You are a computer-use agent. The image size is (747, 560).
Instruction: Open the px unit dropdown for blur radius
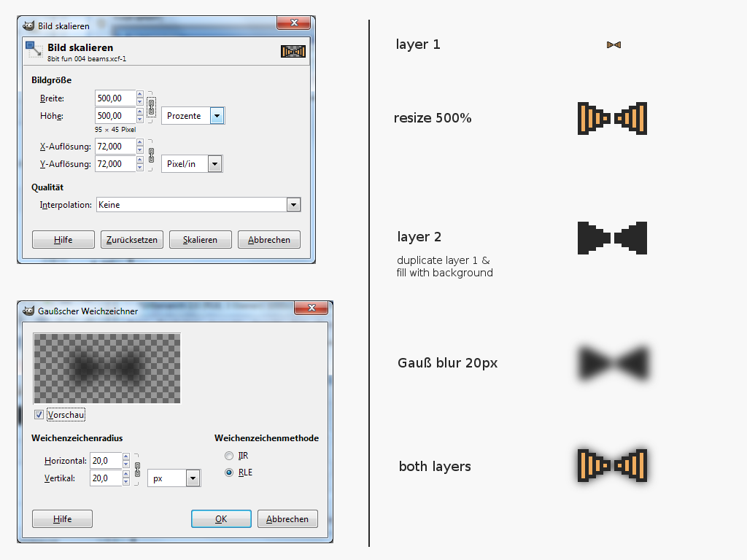click(x=193, y=478)
